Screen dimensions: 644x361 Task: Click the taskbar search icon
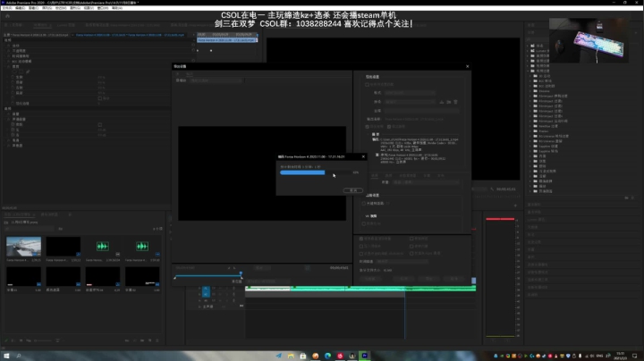tap(19, 356)
